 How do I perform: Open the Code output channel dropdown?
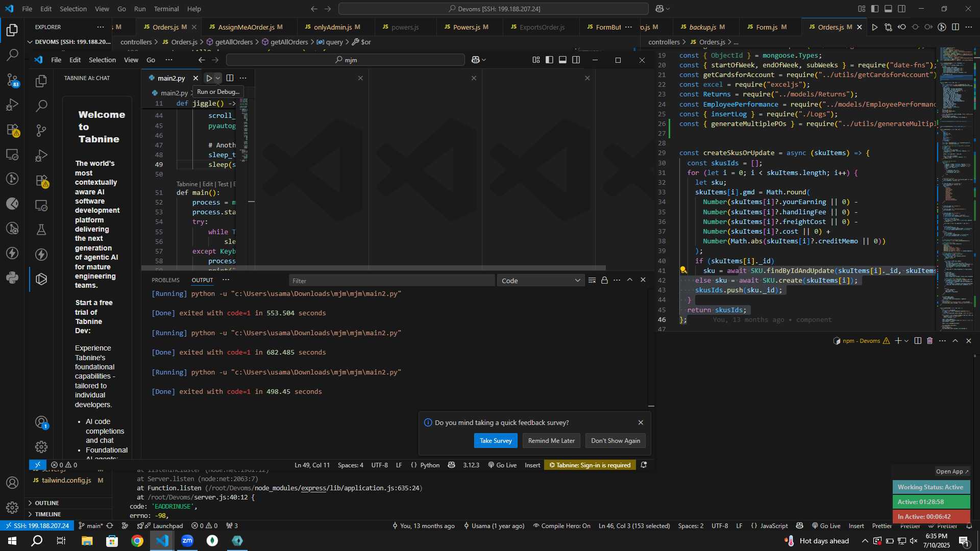tap(541, 281)
